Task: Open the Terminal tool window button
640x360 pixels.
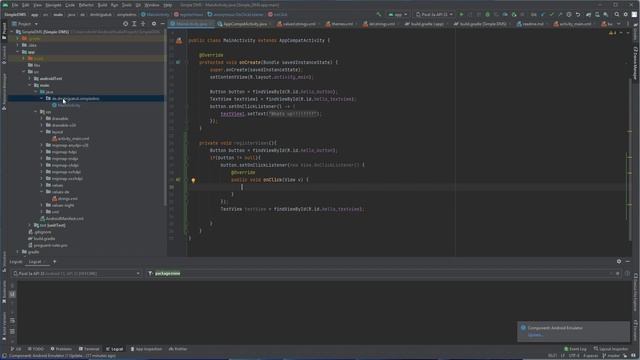Action: point(89,349)
